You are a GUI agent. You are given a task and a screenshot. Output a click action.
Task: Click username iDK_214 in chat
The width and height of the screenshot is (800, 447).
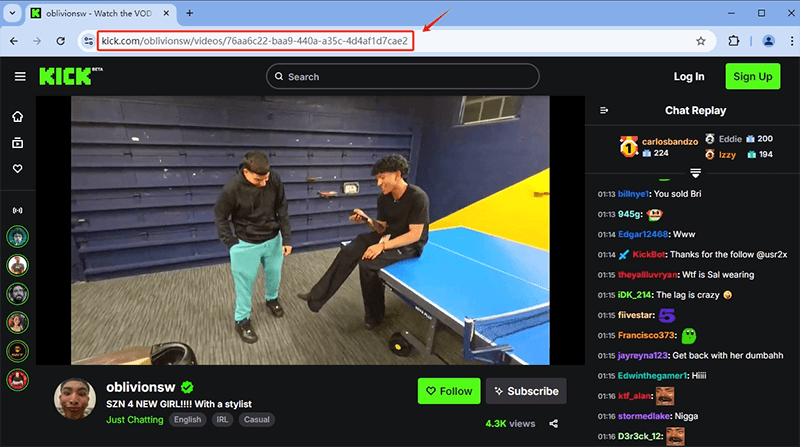tap(634, 295)
